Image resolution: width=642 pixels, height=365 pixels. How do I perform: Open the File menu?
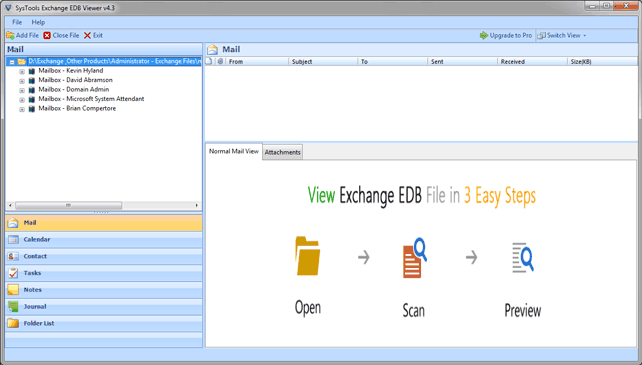(17, 22)
